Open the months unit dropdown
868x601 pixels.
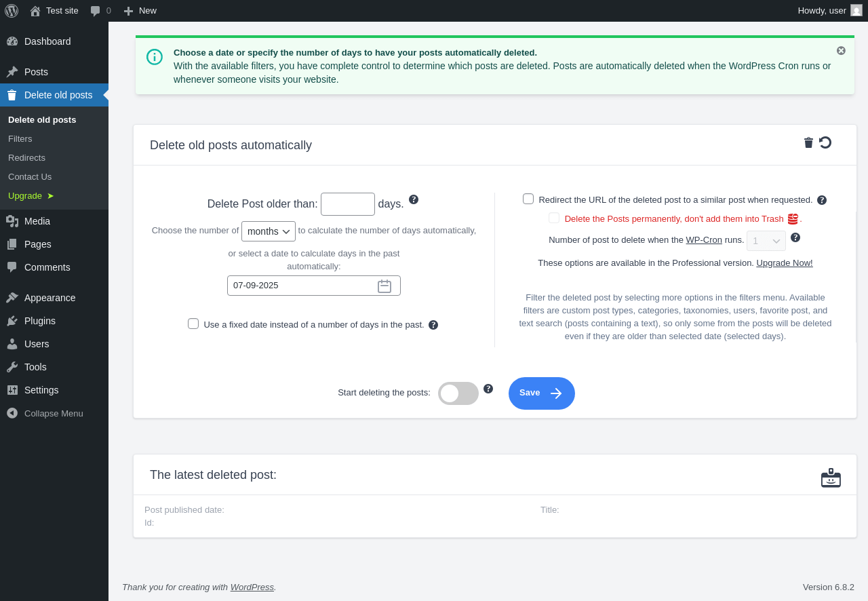click(x=269, y=231)
